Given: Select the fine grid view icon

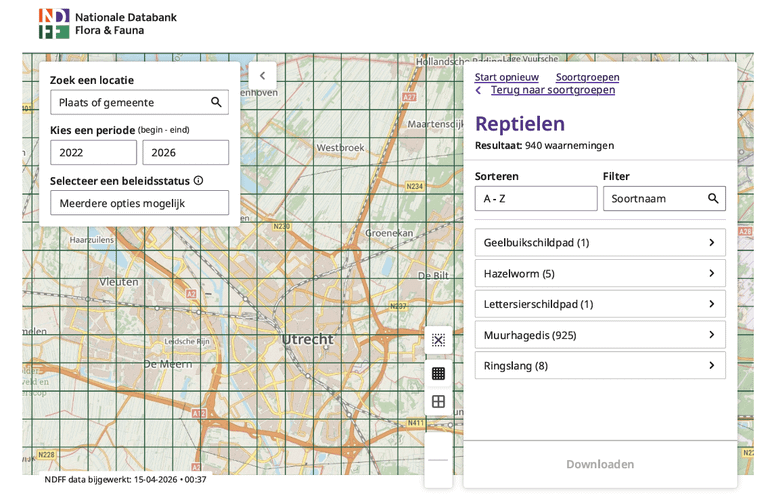Looking at the screenshot, I should (438, 373).
